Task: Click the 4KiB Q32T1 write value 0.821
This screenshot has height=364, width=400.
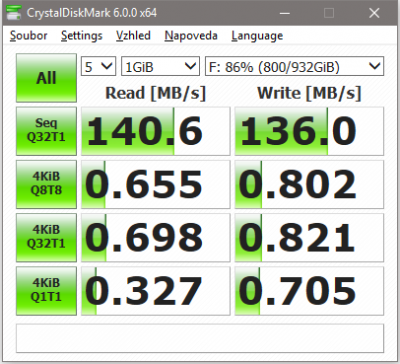Action: [x=309, y=238]
